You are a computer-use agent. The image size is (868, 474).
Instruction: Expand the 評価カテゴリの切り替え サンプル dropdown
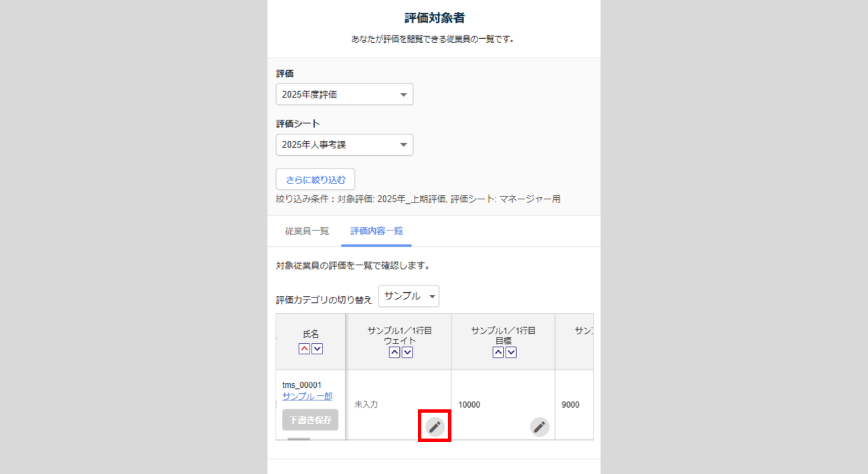(x=409, y=296)
